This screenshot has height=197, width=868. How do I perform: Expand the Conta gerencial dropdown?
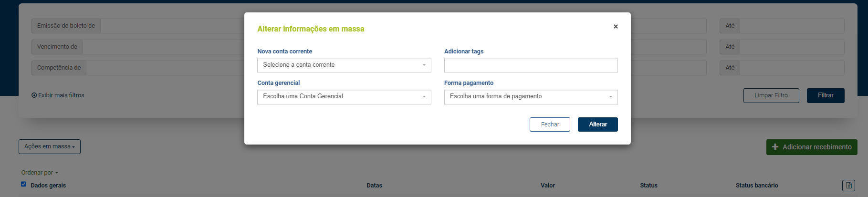point(344,97)
